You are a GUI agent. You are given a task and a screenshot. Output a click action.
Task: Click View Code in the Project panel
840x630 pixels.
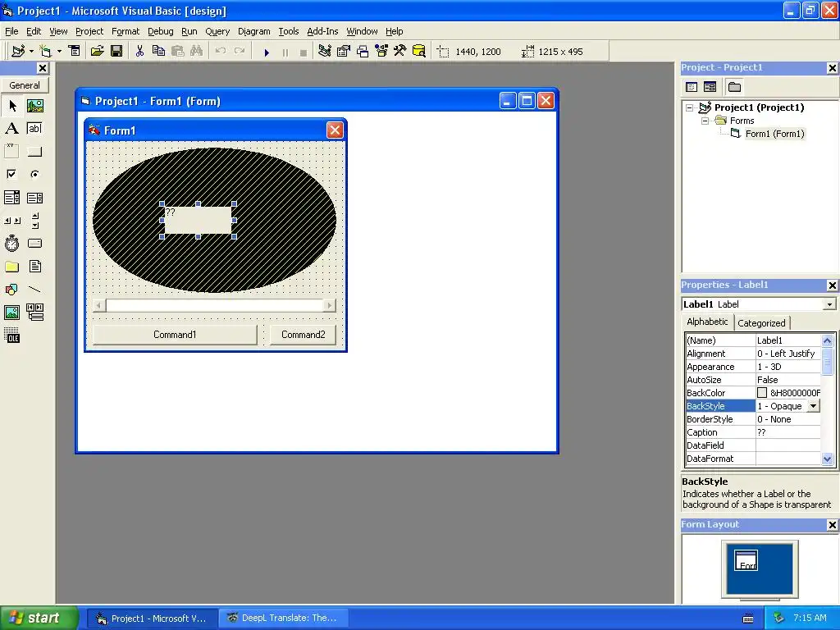coord(692,87)
